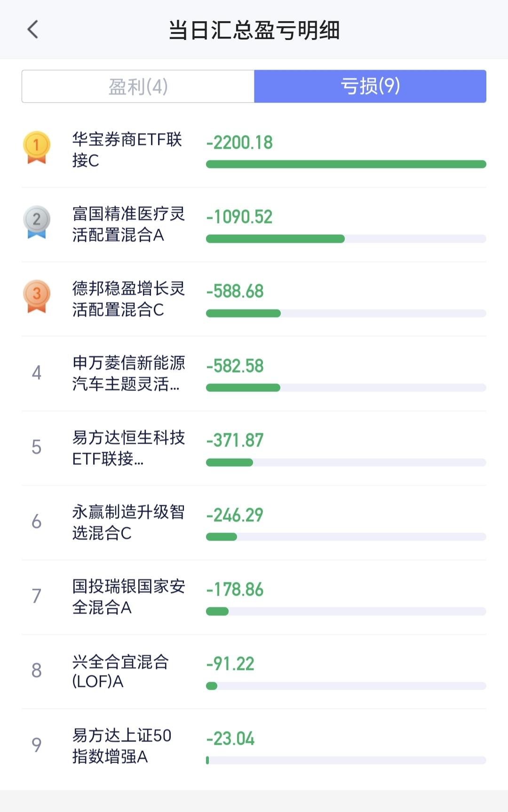Click the gold rank 1 medal
The height and width of the screenshot is (812, 508).
tap(37, 148)
